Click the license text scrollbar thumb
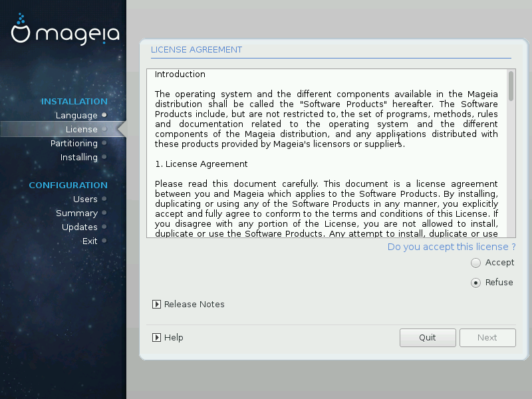Screen dimensions: 532x399 click(511, 86)
